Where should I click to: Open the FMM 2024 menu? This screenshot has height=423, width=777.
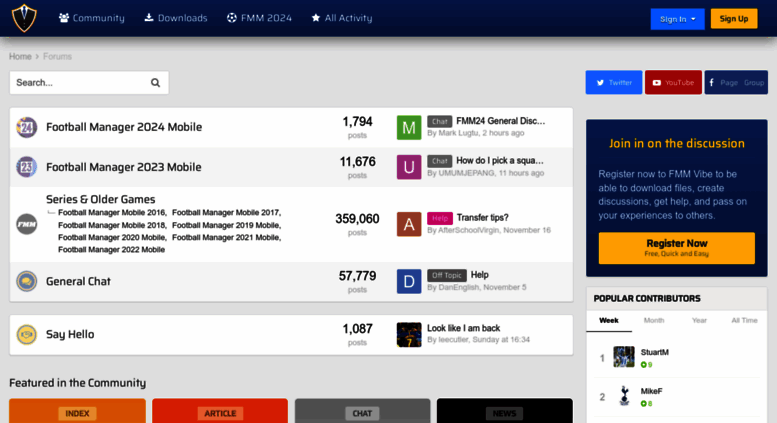pos(259,18)
